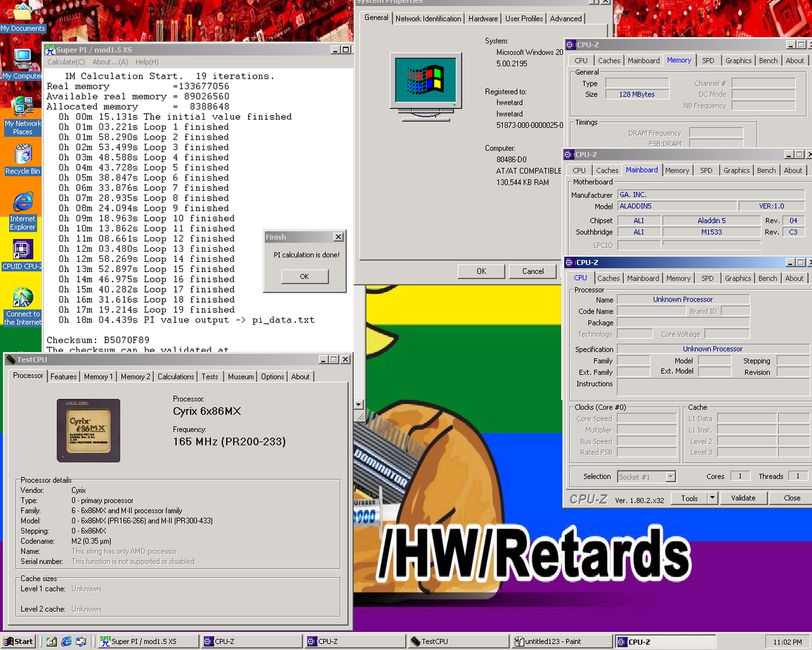
Task: Open Graphics tab in the CPU-Z Mainboard window
Action: click(x=736, y=171)
